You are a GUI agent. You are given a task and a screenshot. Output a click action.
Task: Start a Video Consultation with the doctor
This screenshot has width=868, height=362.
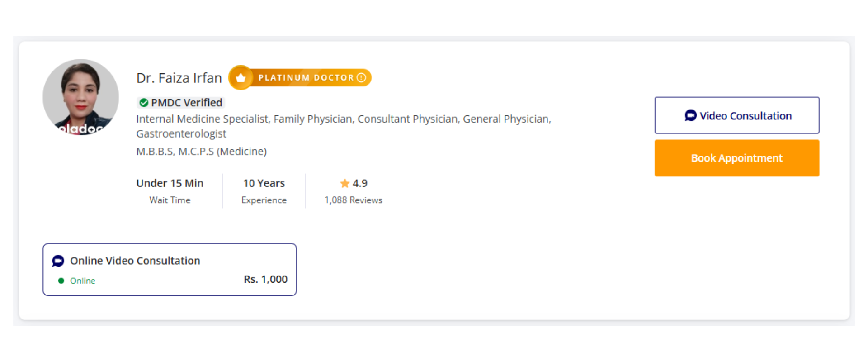736,115
